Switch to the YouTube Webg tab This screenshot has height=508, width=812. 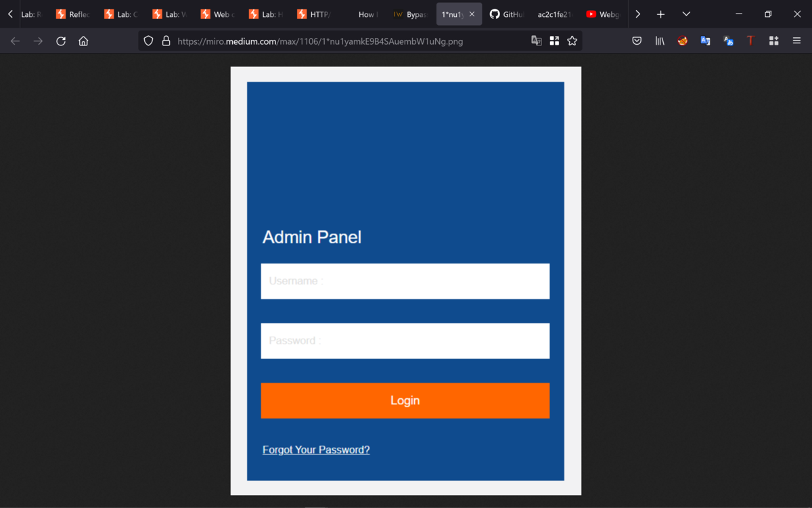point(604,14)
